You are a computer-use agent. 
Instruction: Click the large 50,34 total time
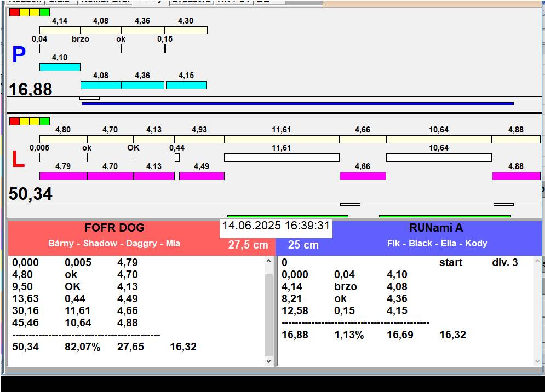click(31, 194)
